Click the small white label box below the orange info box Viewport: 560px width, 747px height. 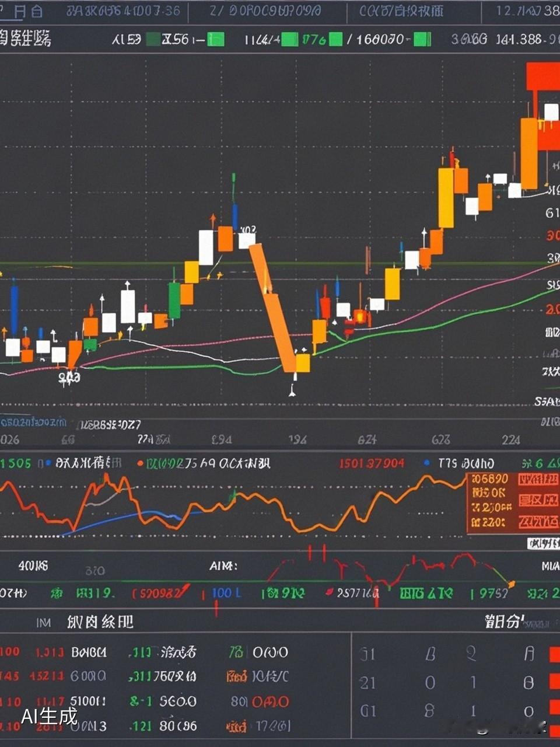pyautogui.click(x=543, y=543)
